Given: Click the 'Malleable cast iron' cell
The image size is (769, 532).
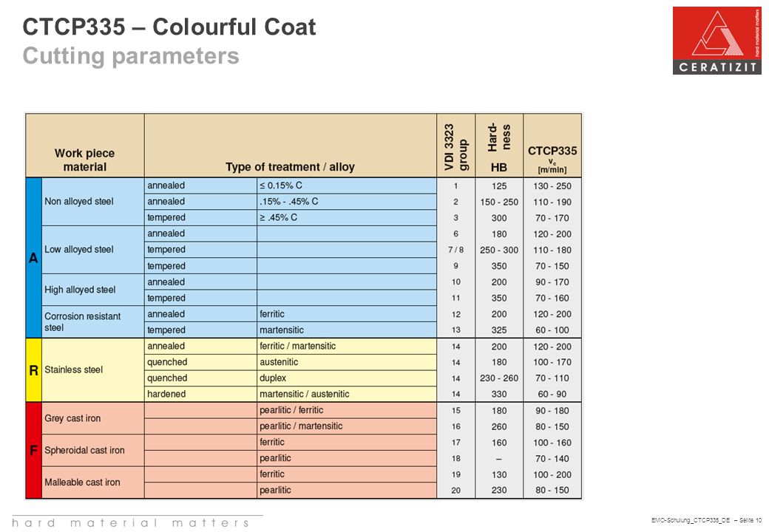Looking at the screenshot, I should (93, 482).
